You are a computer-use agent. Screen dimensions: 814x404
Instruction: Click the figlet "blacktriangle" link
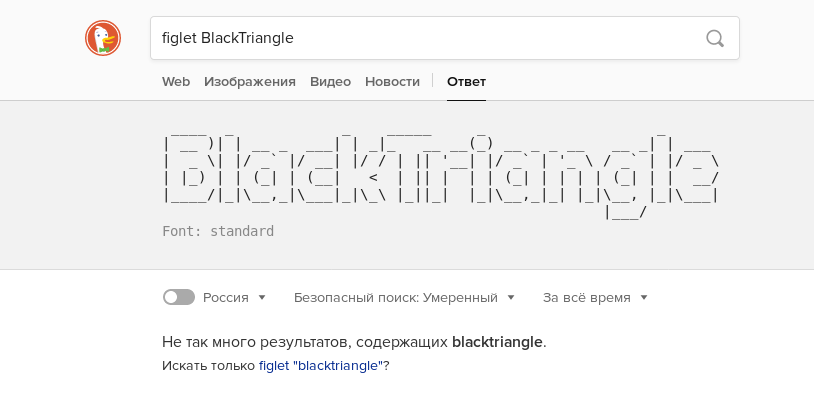[x=321, y=366]
